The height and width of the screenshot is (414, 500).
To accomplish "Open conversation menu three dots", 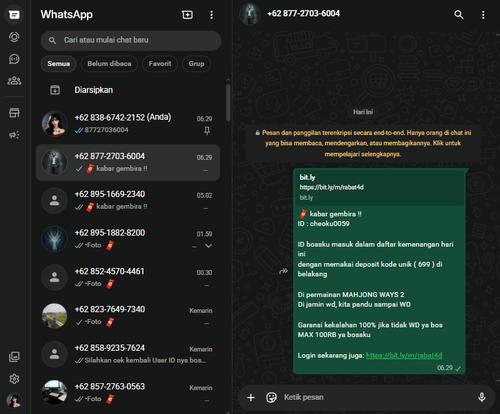I will (x=483, y=15).
